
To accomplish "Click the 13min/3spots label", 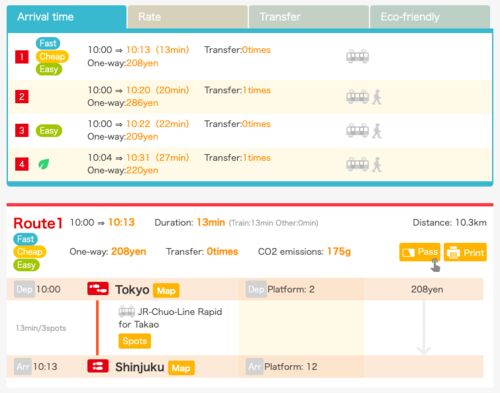I will (x=41, y=328).
